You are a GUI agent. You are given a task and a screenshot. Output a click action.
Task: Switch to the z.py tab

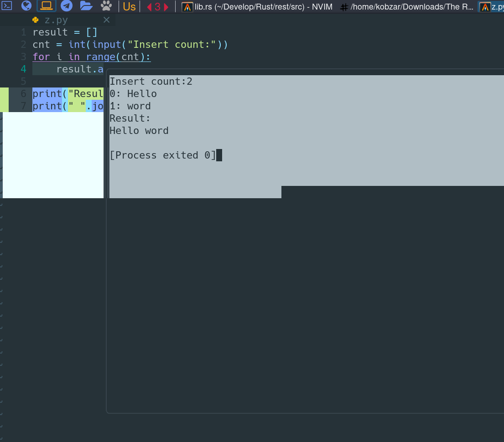(57, 20)
